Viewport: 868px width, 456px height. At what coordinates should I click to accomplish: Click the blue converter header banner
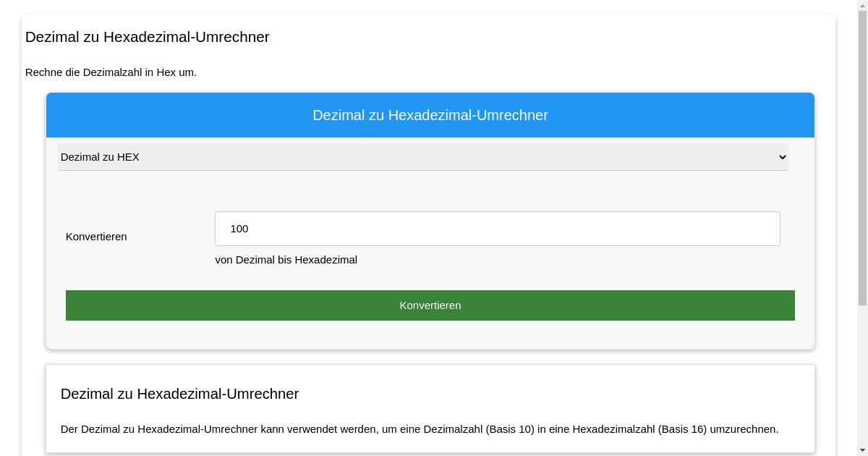point(430,115)
